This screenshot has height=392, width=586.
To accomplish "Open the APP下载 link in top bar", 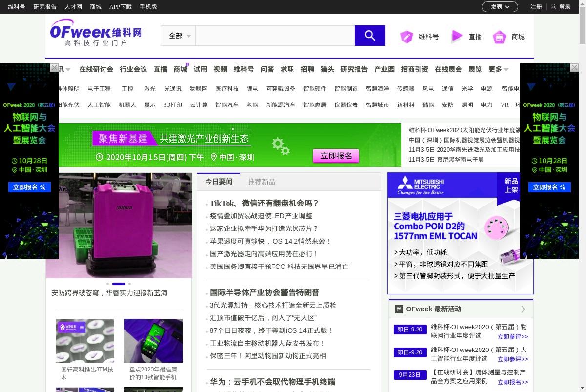I will (121, 7).
